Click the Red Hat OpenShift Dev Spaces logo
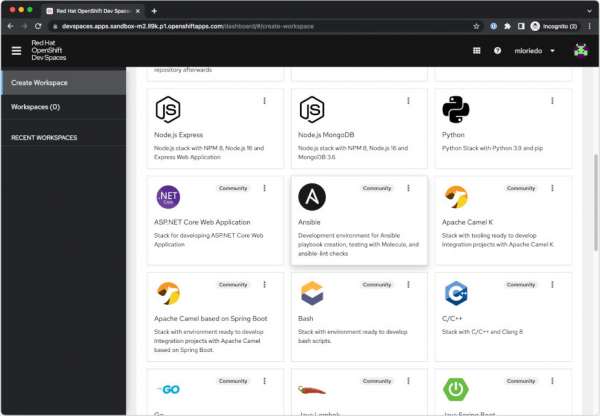Viewport: 600px width, 416px height. pos(49,50)
